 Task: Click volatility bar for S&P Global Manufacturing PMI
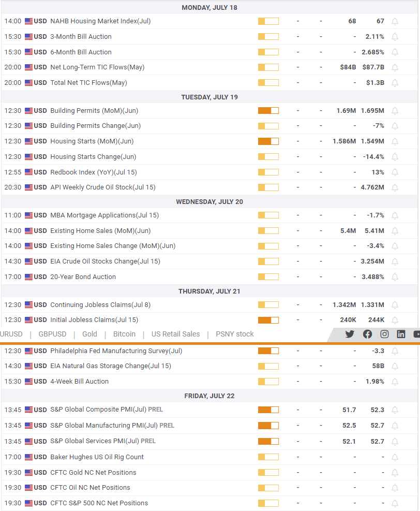[268, 426]
